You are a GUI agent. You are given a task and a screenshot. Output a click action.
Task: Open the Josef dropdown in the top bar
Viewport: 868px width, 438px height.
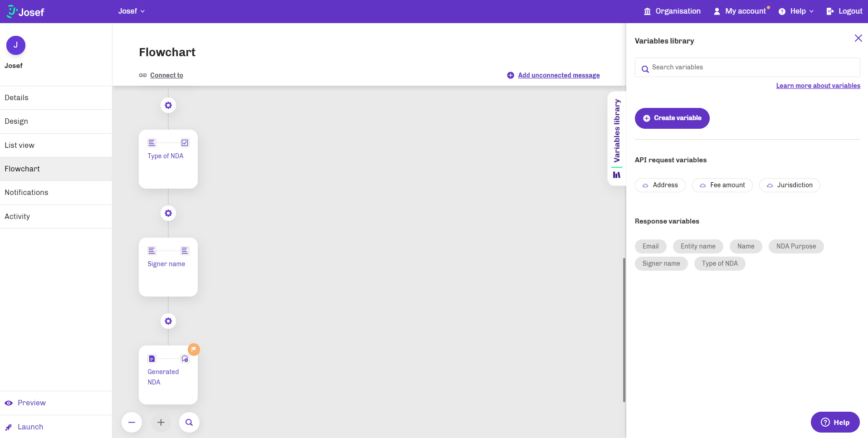pyautogui.click(x=132, y=11)
